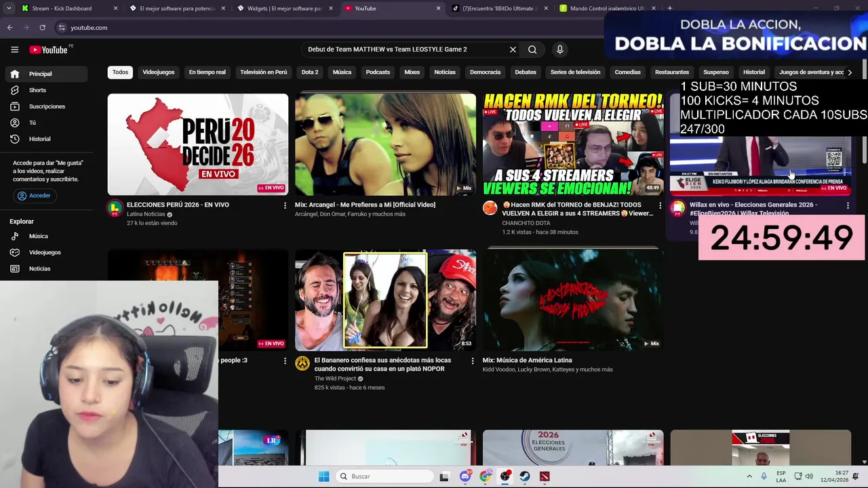Switch to Stream - Kick Dashboard tab

tap(68, 8)
